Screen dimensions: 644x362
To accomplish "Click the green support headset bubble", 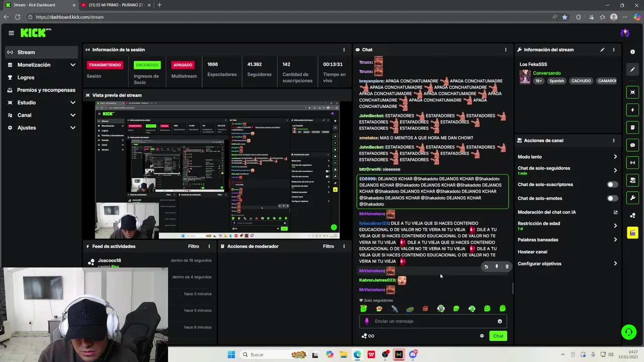I will click(x=628, y=332).
